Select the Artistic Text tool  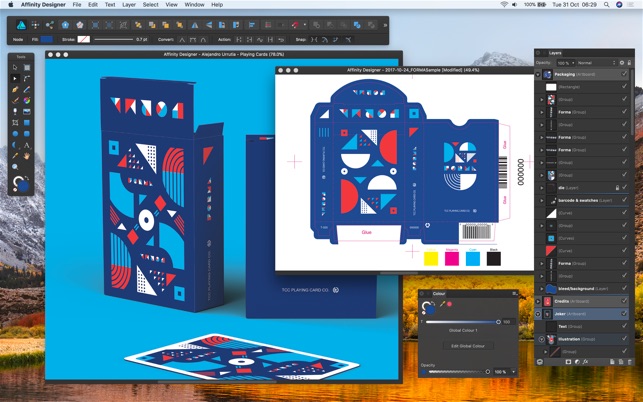[27, 145]
